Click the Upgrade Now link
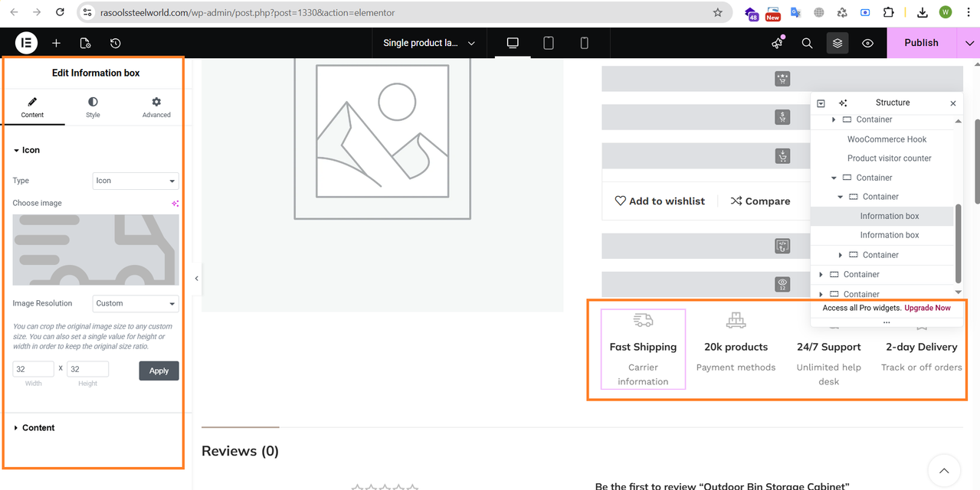The image size is (980, 490). 927,308
